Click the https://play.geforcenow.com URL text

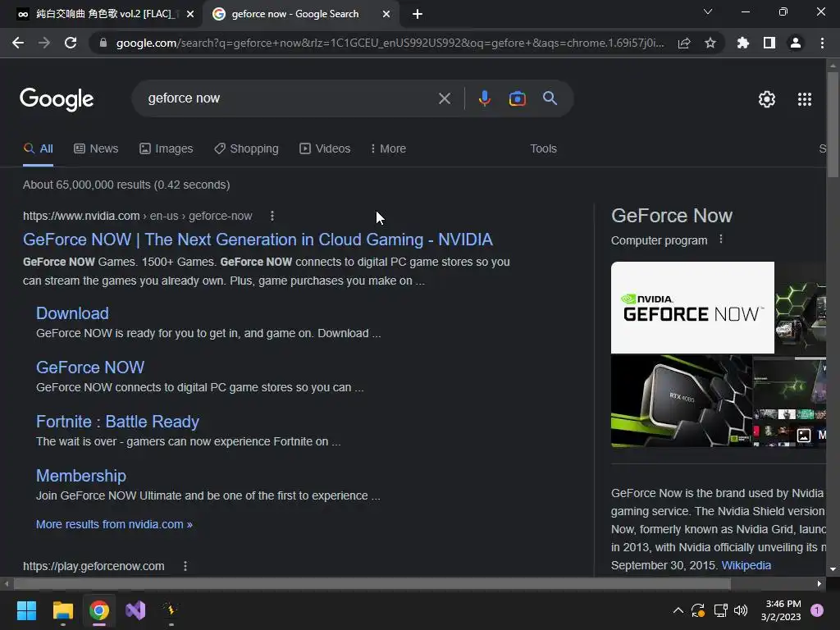coord(94,566)
